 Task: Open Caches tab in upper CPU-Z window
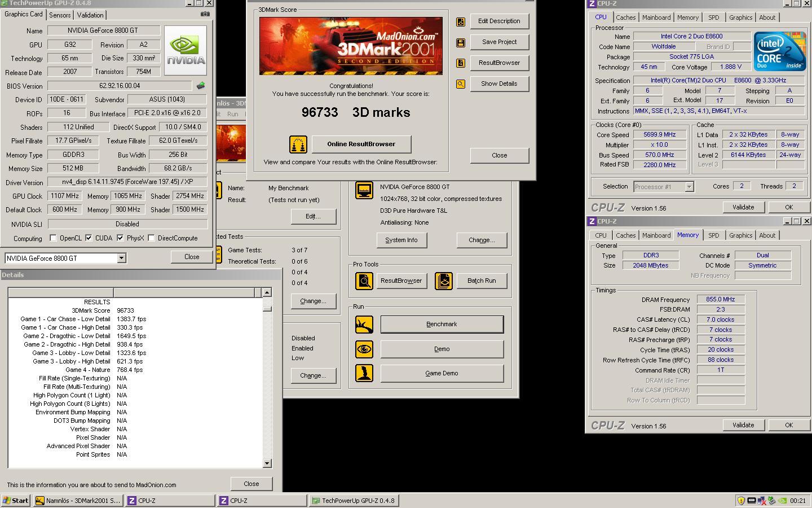[625, 17]
